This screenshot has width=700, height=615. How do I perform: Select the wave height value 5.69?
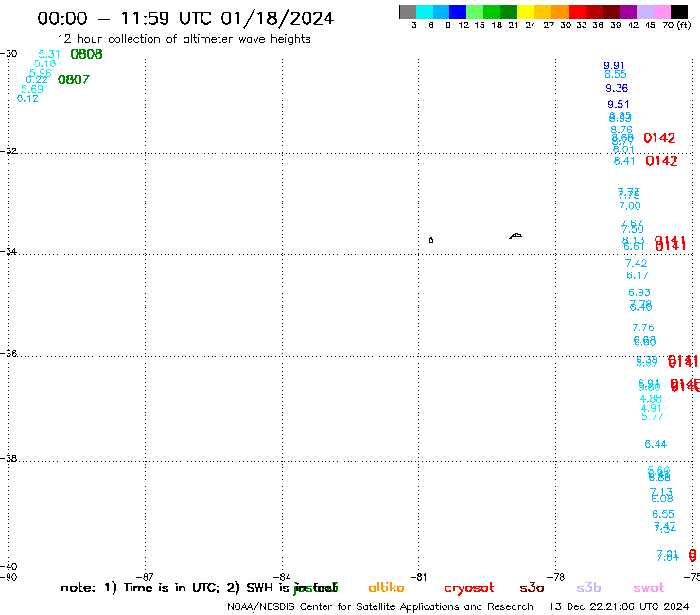[32, 89]
